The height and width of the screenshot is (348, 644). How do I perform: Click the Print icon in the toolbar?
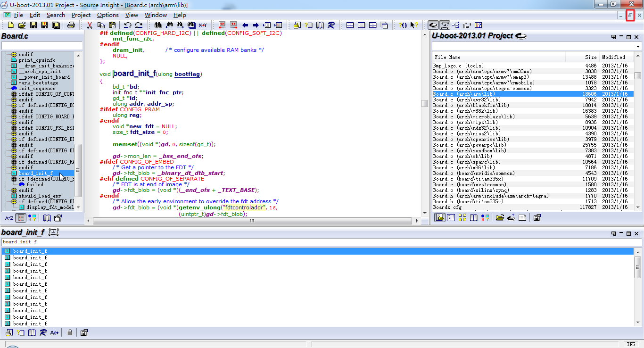click(x=71, y=25)
